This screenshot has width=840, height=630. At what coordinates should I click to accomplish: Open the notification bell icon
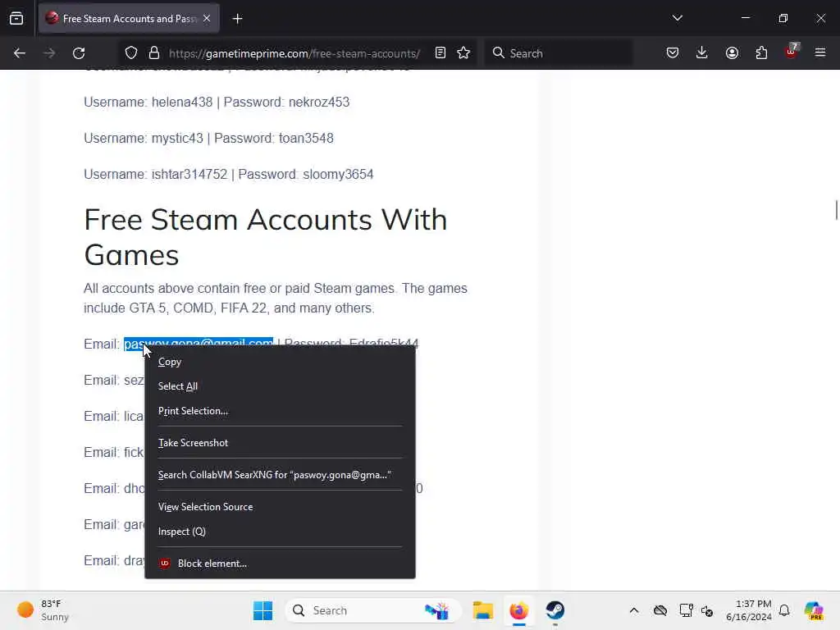pos(784,610)
